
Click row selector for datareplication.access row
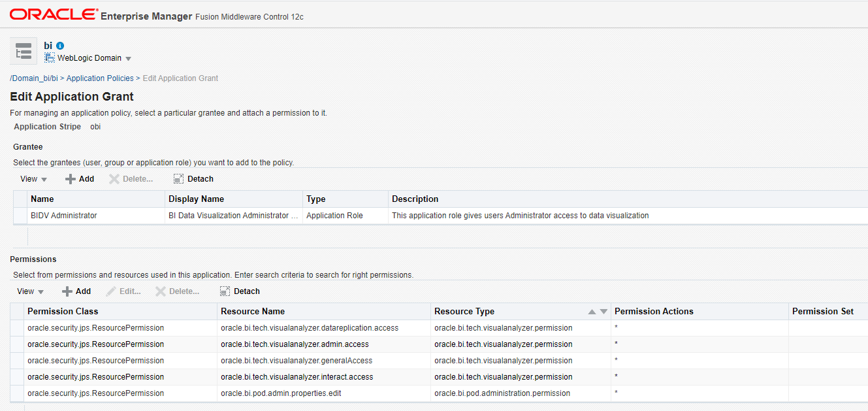point(17,328)
